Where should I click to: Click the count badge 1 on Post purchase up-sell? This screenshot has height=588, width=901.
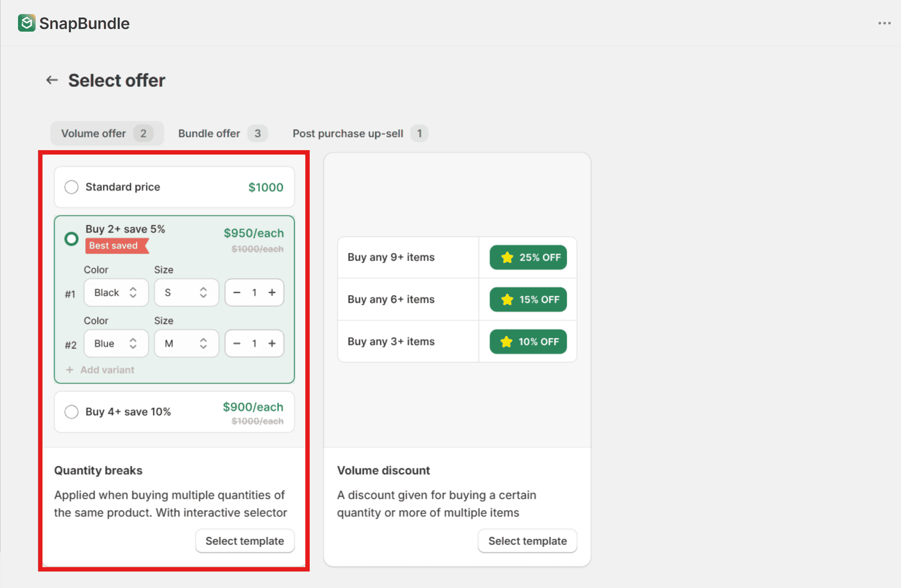(x=420, y=133)
